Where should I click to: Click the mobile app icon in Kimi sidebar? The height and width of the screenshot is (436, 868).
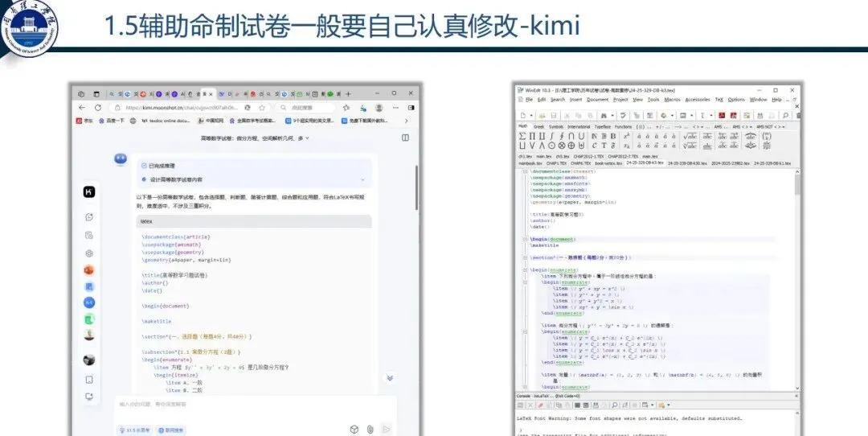(89, 380)
